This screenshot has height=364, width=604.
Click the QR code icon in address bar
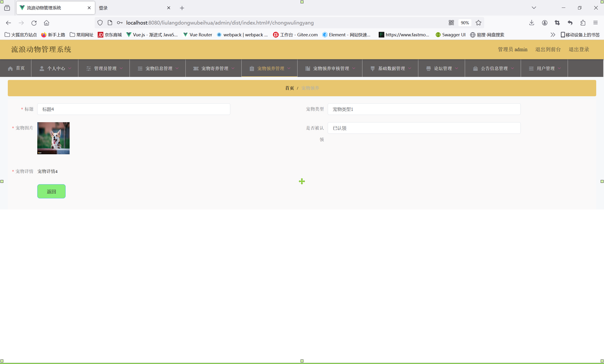[451, 23]
